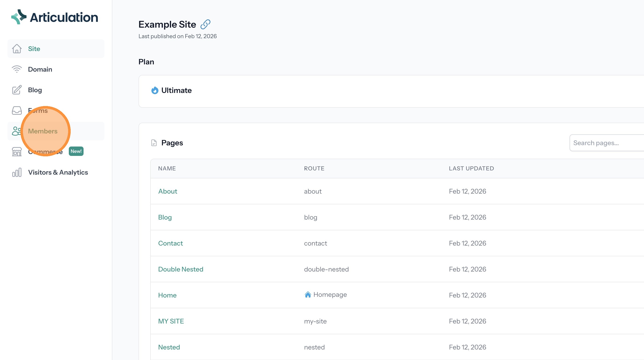Viewport: 644px width, 360px height.
Task: Go to Visitors & Analytics
Action: pos(58,172)
